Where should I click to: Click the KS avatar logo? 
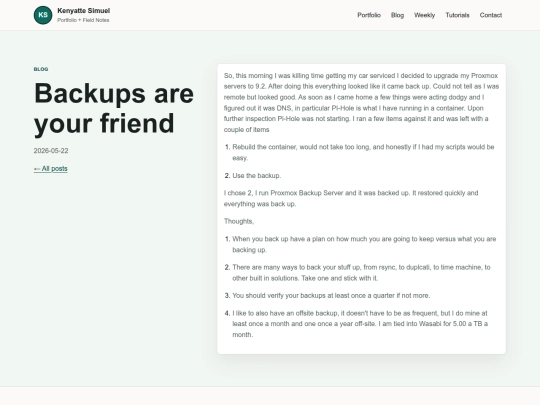coord(43,15)
